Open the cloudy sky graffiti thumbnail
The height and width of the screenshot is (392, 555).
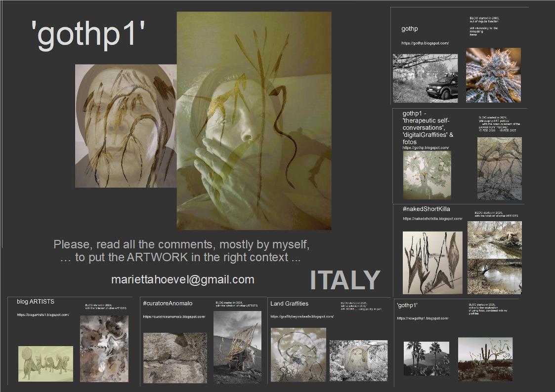click(x=298, y=354)
